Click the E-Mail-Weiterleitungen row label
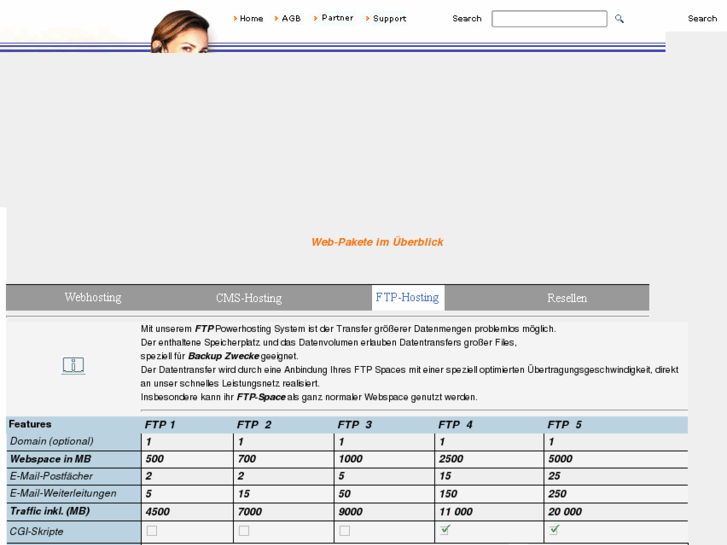Image resolution: width=727 pixels, height=545 pixels. coord(63,494)
